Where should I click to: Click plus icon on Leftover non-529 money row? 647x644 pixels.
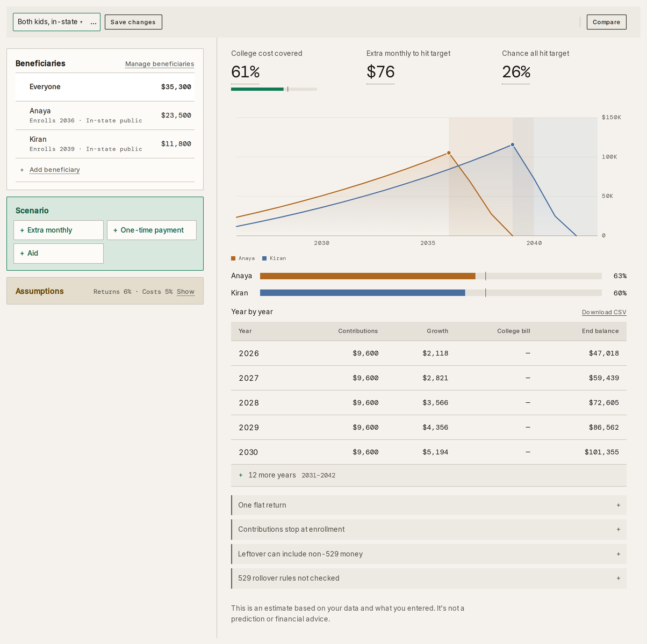(619, 554)
